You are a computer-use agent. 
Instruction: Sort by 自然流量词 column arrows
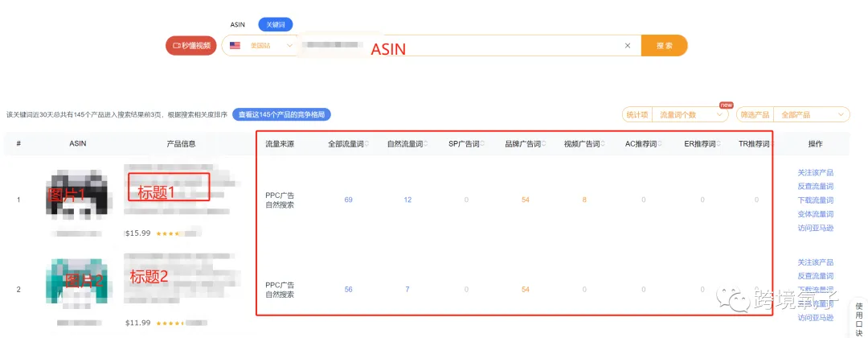(x=425, y=144)
